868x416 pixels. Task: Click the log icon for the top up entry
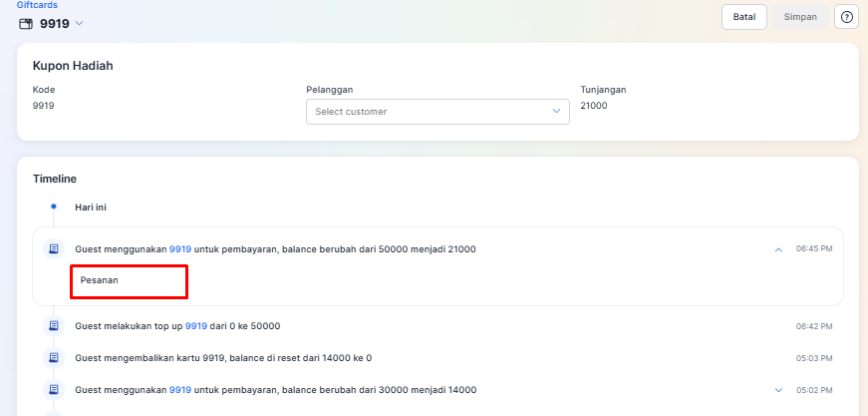(54, 325)
